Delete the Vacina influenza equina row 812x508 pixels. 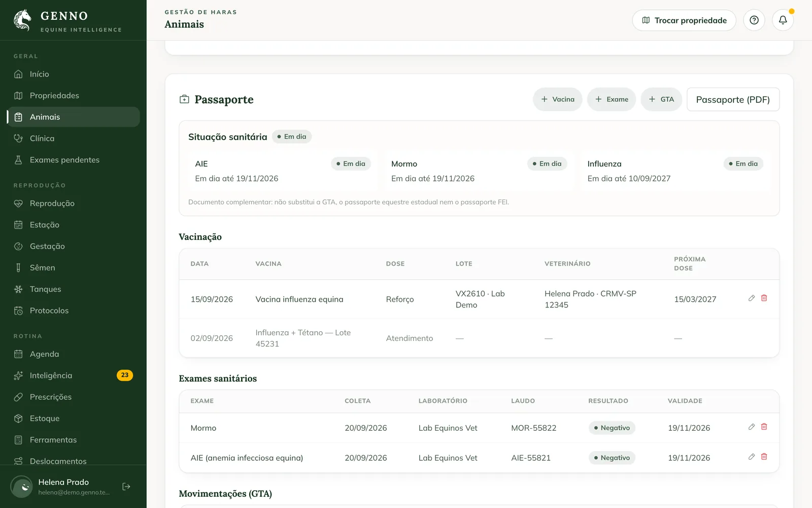point(764,298)
